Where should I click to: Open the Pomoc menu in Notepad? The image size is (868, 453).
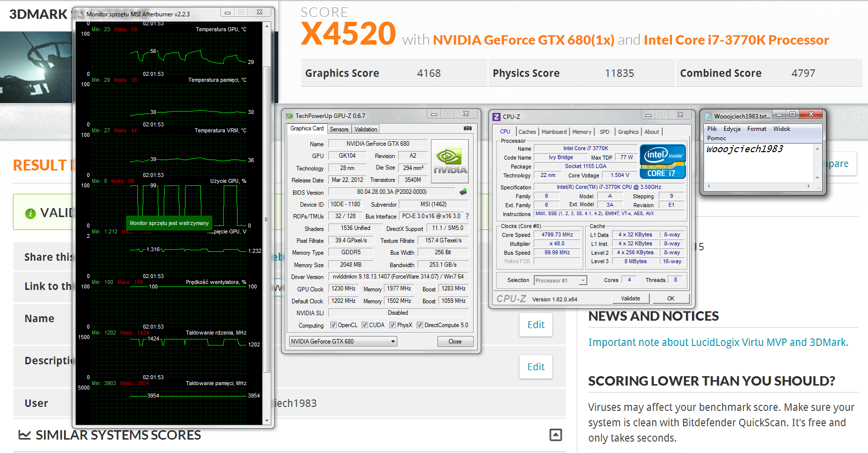(717, 138)
